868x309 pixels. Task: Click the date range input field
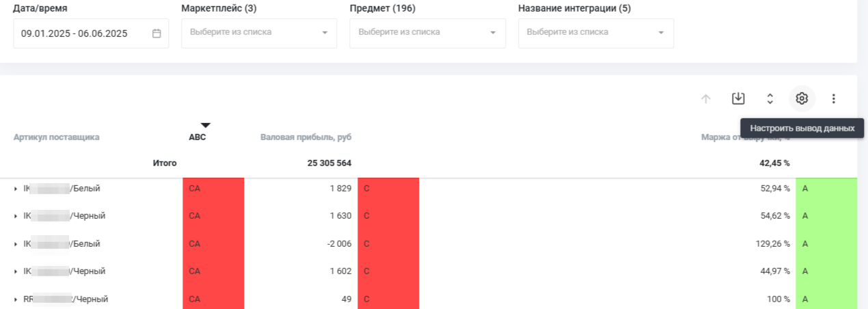pos(82,33)
